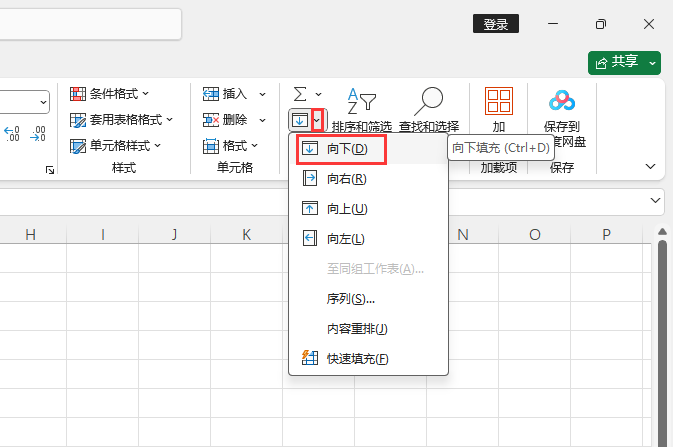Click the 共享 share button
This screenshot has width=673, height=447.
617,63
